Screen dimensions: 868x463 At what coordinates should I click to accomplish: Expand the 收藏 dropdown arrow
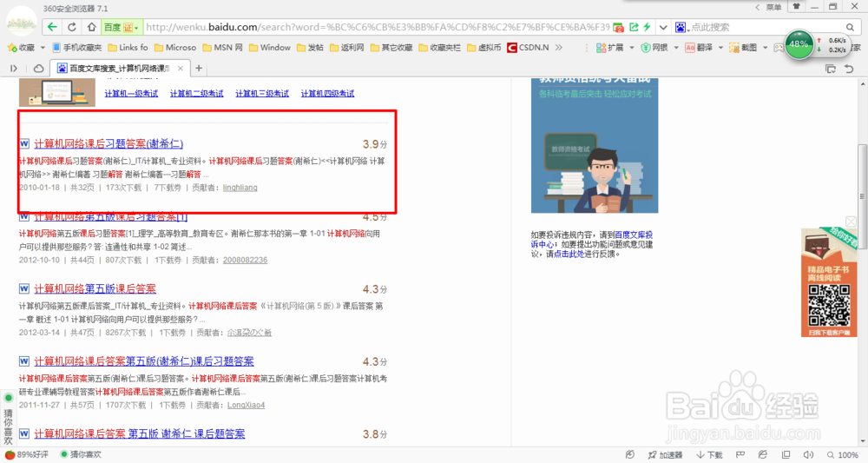tap(43, 48)
